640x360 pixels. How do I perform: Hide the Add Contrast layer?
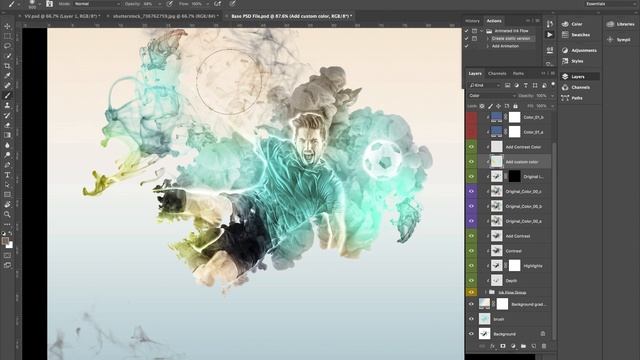click(x=471, y=236)
